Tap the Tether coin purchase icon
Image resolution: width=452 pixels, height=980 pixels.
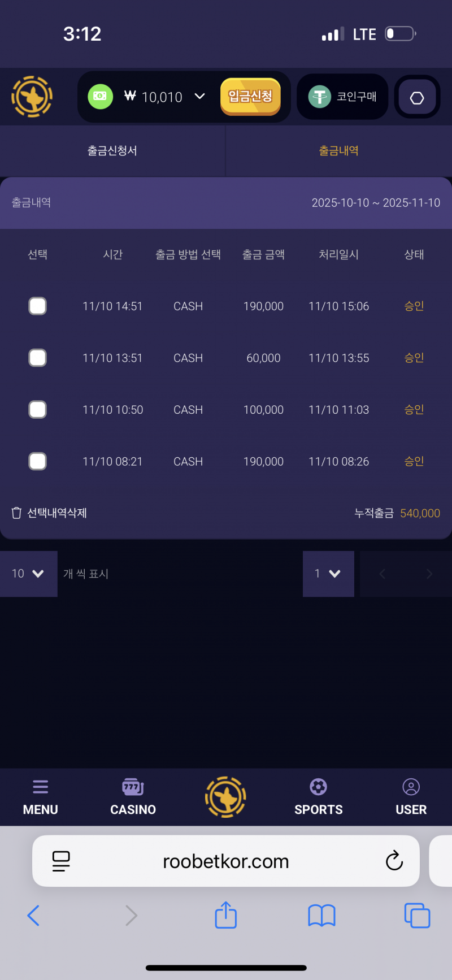(319, 97)
